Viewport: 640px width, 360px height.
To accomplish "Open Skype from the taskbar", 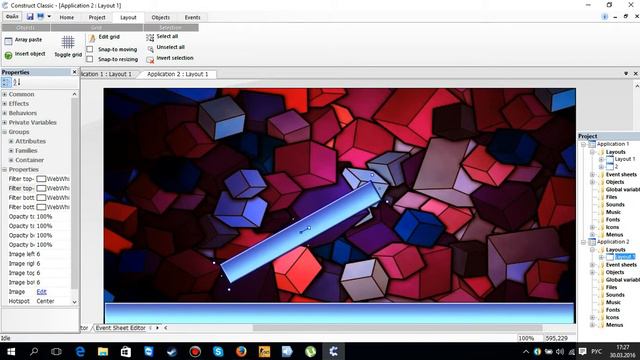I will (218, 351).
